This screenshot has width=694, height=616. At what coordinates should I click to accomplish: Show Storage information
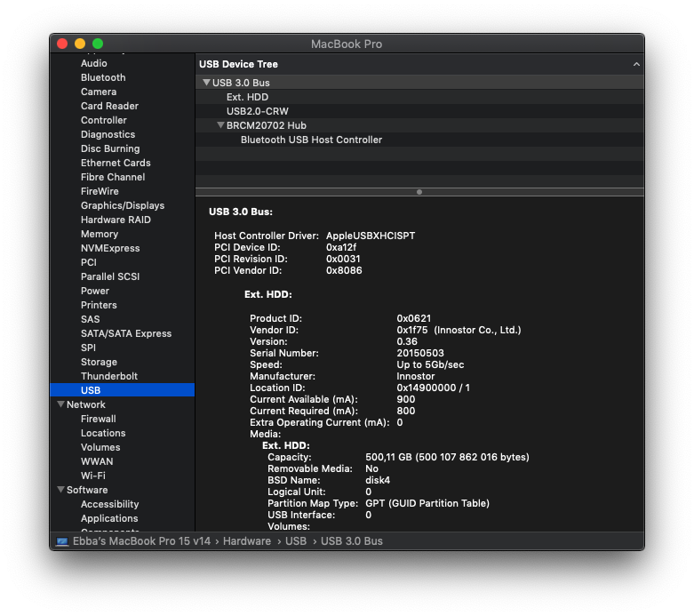pos(100,362)
